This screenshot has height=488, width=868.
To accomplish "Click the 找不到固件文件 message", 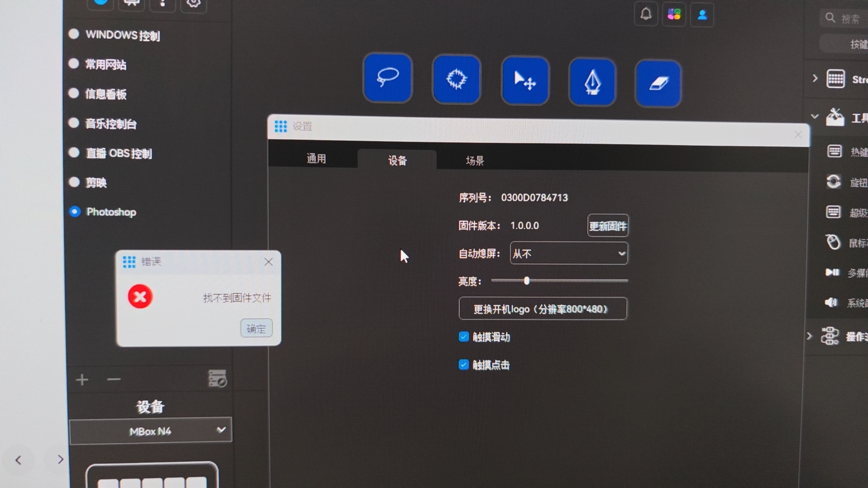I will tap(237, 298).
